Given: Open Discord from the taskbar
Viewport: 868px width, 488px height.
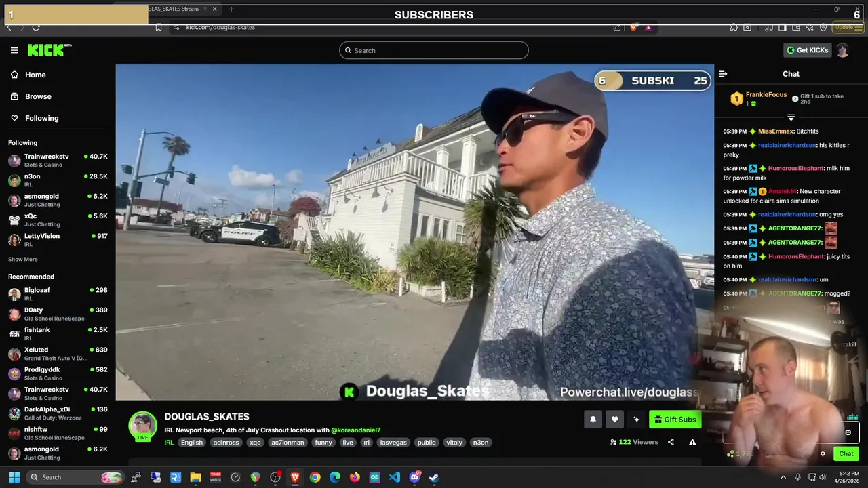Looking at the screenshot, I should 414,477.
